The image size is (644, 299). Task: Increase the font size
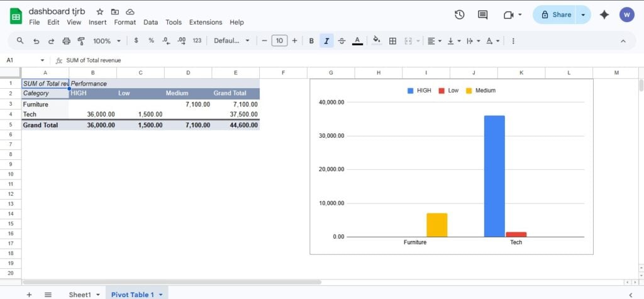click(x=294, y=41)
